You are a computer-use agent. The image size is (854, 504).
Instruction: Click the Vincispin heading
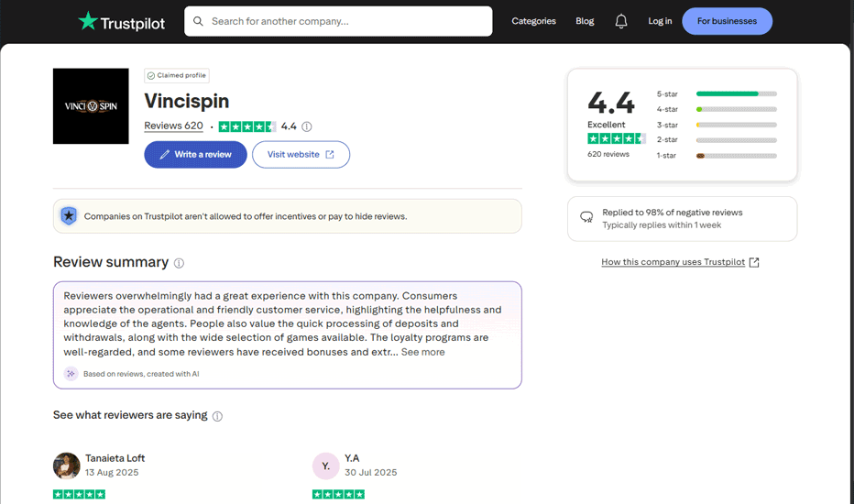click(187, 102)
